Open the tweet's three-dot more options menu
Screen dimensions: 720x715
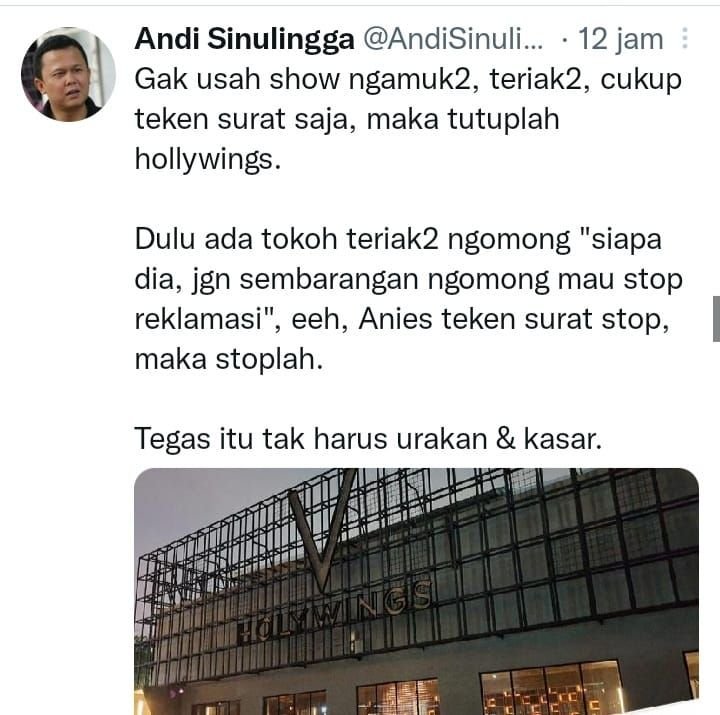(x=685, y=38)
